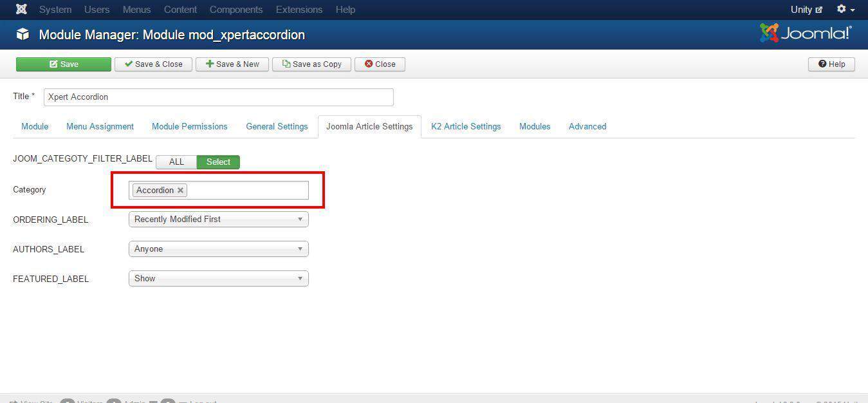Open the Help panel
Viewport: 868px width, 403px height.
tap(831, 64)
